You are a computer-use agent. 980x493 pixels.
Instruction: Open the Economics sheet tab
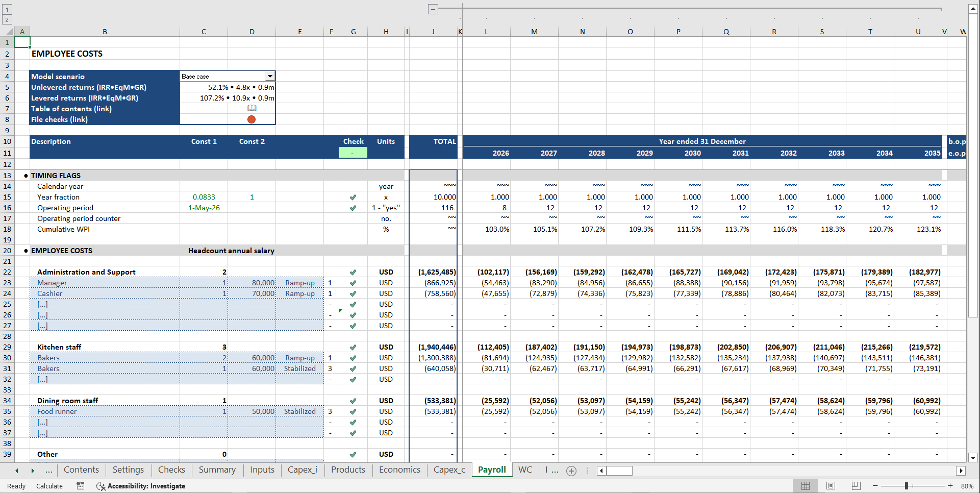399,470
